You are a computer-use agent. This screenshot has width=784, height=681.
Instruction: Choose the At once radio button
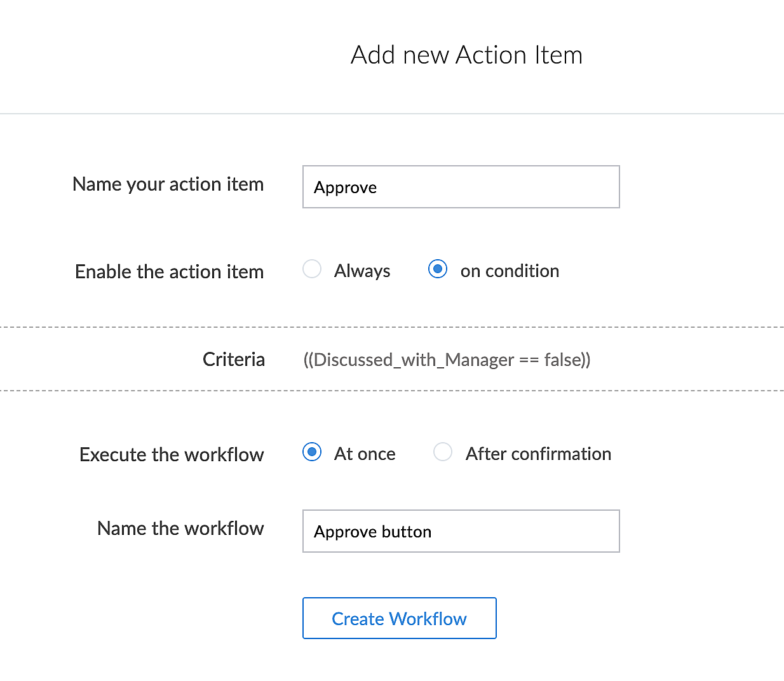[x=312, y=452]
